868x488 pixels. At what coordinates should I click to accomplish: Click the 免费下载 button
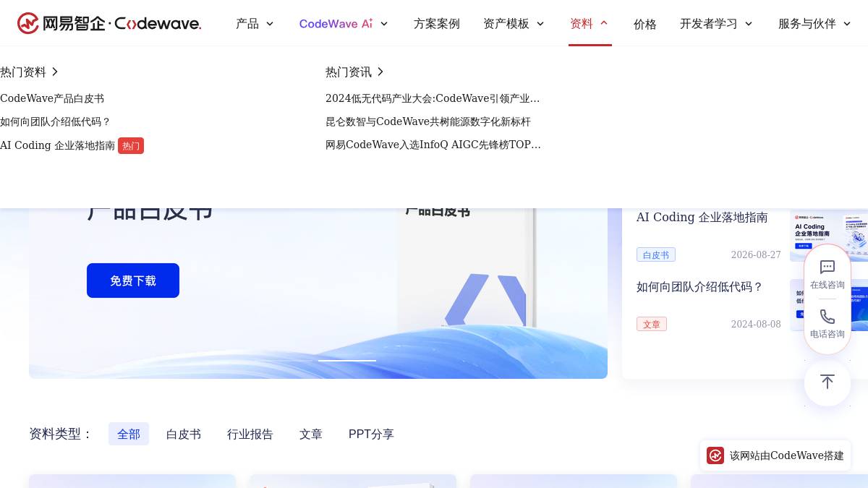click(133, 281)
